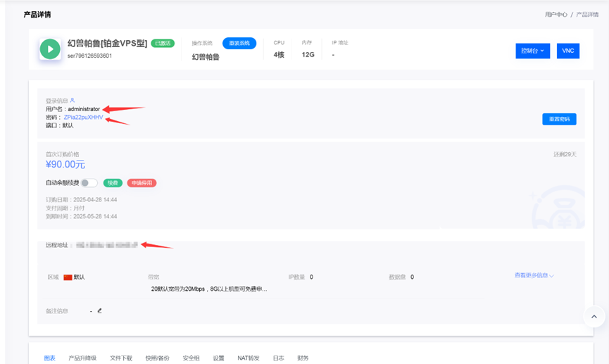Click the user icon beside 登录信息
609x364 pixels.
click(73, 100)
